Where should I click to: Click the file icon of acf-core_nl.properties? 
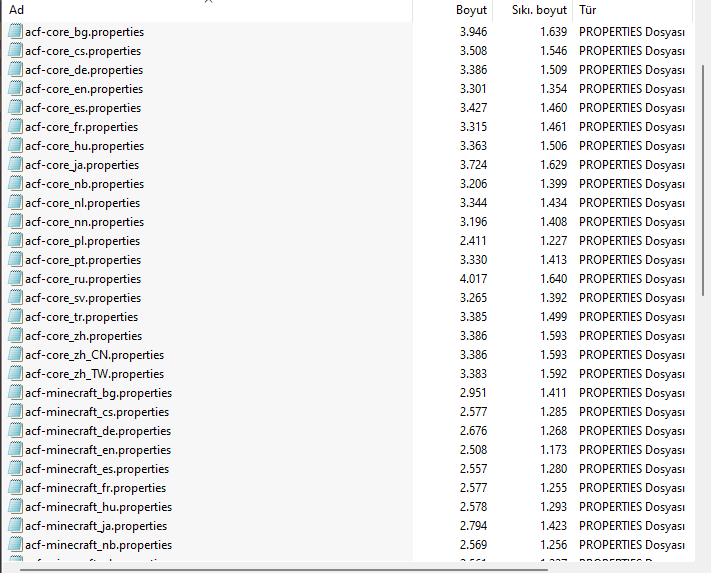tap(15, 203)
